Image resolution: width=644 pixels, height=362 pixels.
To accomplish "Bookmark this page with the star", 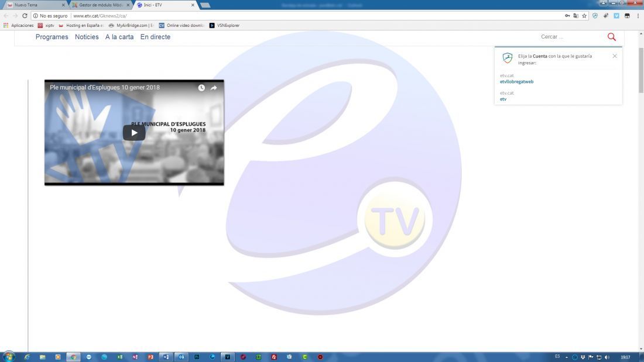I will pyautogui.click(x=584, y=16).
